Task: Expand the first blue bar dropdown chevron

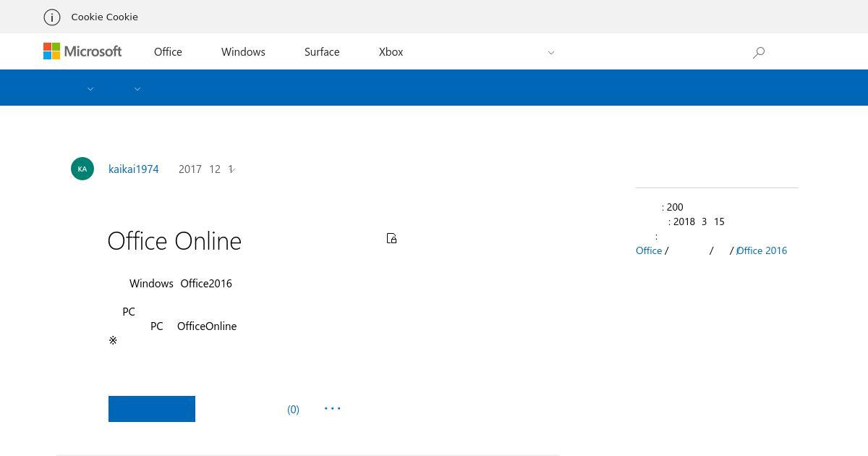Action: point(90,89)
